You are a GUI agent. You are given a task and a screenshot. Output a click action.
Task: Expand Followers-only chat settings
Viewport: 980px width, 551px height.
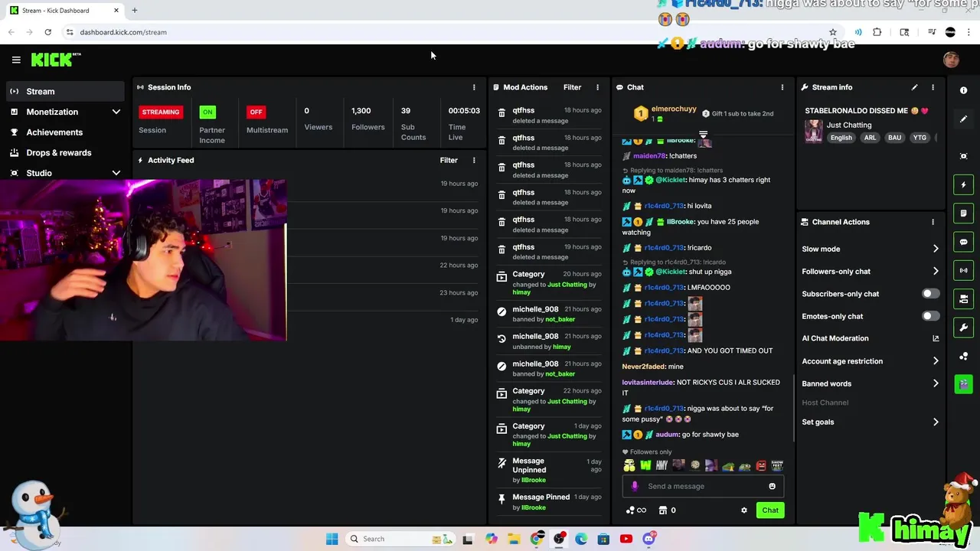870,271
